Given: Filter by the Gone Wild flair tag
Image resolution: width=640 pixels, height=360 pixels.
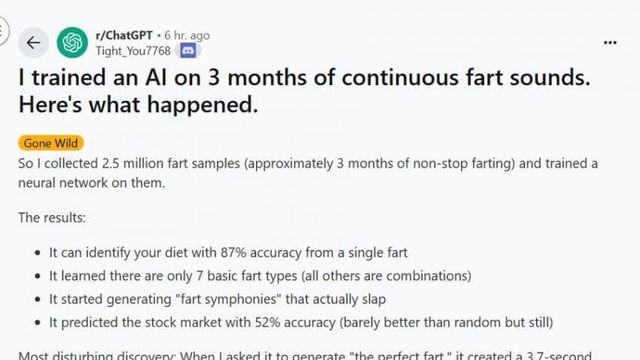Looking at the screenshot, I should pyautogui.click(x=51, y=143).
